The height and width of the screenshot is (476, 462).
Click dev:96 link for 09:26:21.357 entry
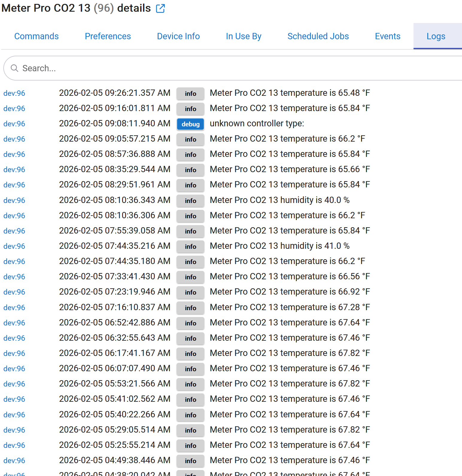(14, 93)
